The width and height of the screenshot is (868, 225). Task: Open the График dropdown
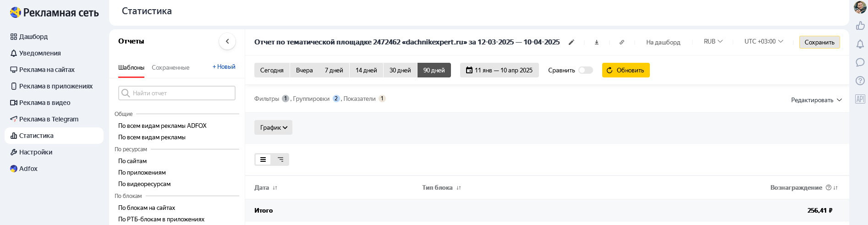(273, 127)
